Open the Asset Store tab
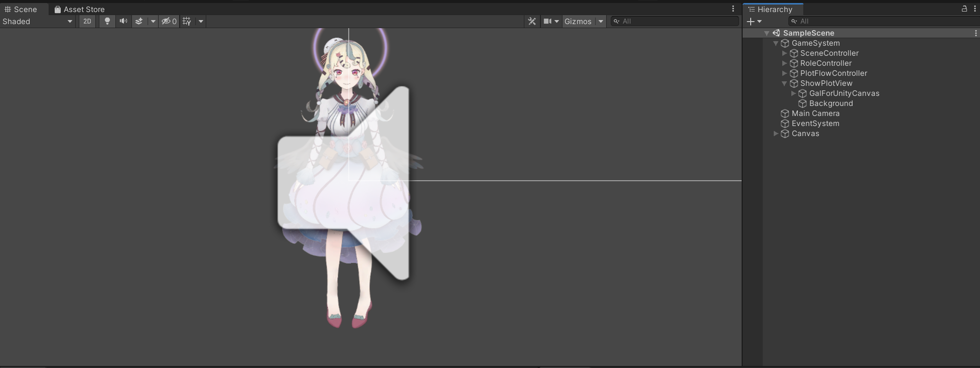Viewport: 980px width, 368px height. [x=79, y=10]
